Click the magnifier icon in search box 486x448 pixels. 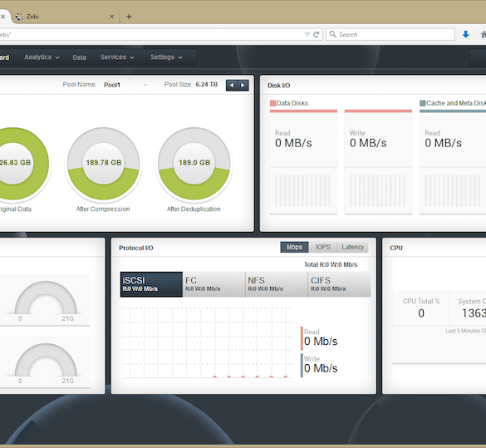(x=332, y=34)
